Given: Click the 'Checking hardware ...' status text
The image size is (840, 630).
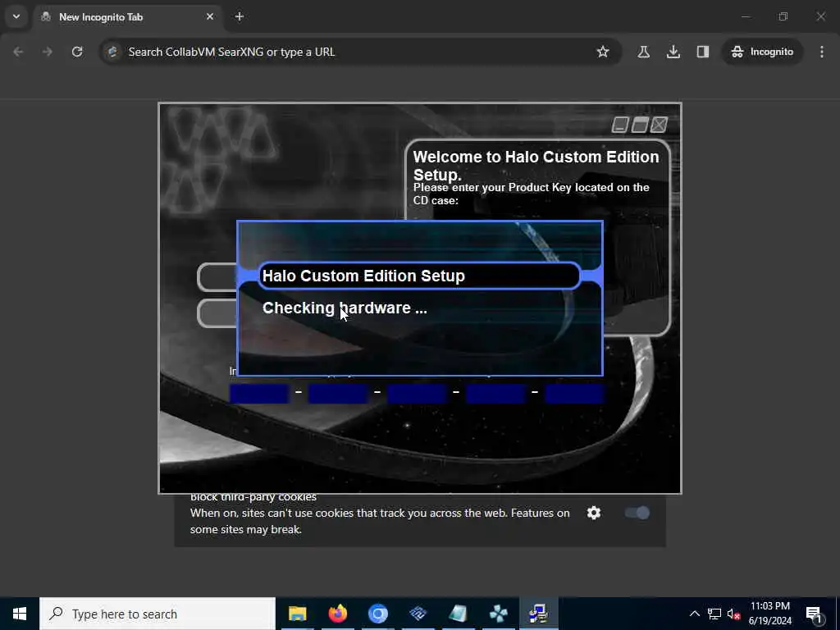Looking at the screenshot, I should click(x=345, y=308).
